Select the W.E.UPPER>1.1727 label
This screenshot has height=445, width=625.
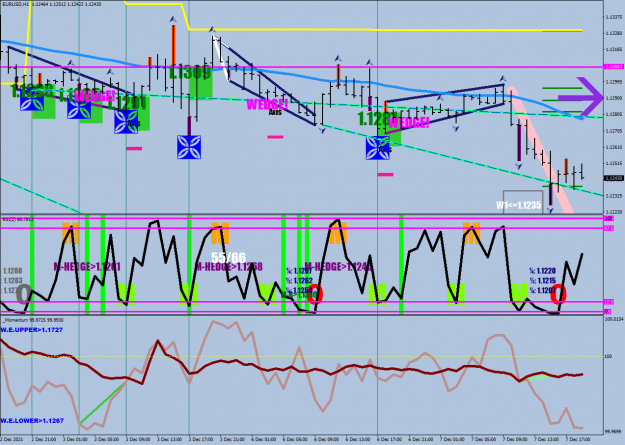[31, 330]
